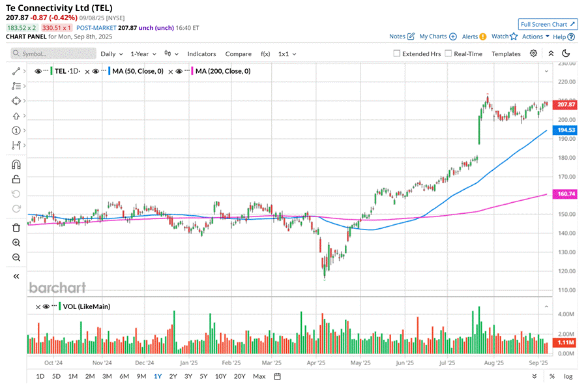Open the f(x) expressions menu

(265, 54)
